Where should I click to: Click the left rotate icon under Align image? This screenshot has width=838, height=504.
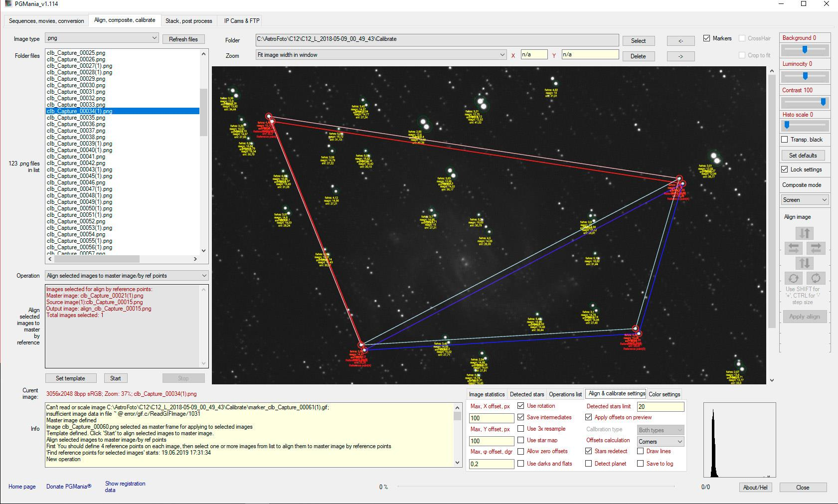coord(793,278)
